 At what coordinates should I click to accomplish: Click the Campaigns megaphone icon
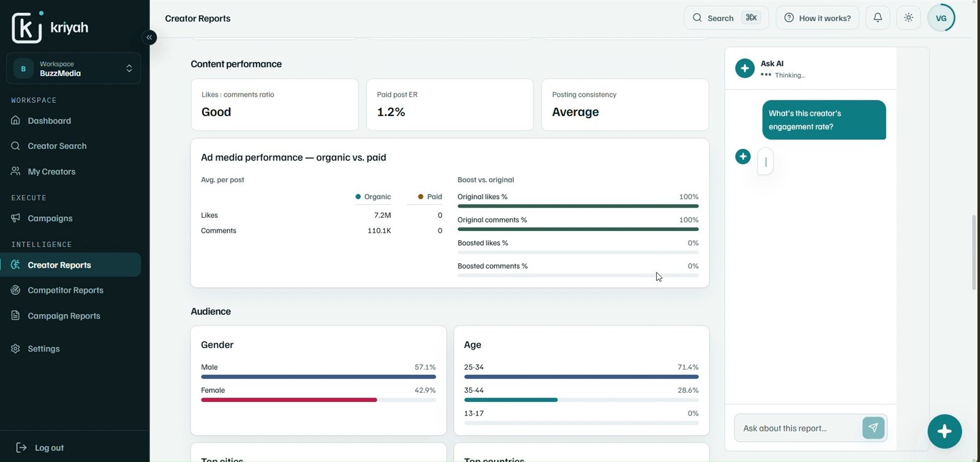tap(16, 218)
